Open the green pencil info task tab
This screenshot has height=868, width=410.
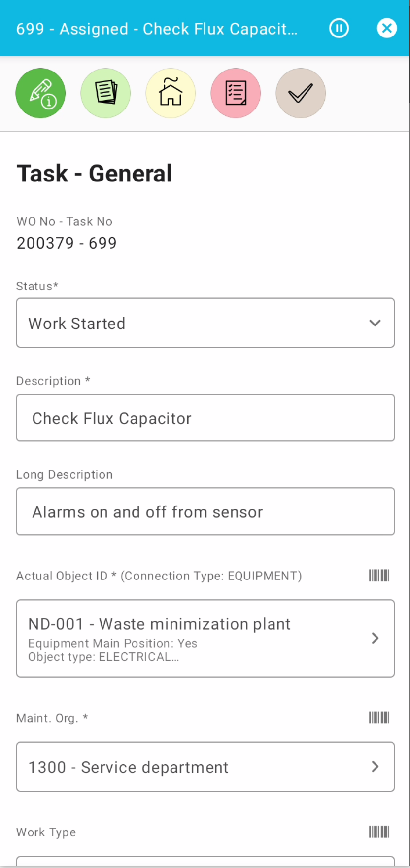point(40,93)
